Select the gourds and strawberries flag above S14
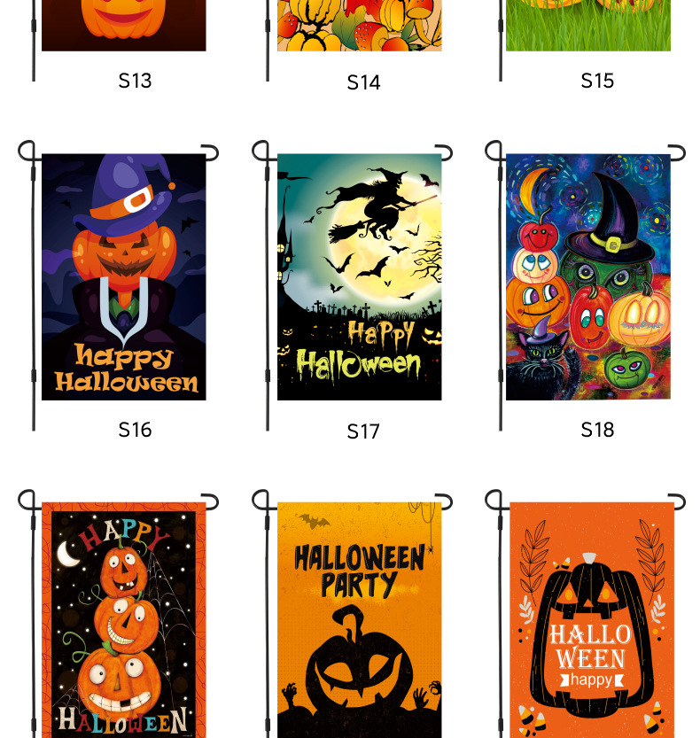700x738 pixels. coord(359,25)
